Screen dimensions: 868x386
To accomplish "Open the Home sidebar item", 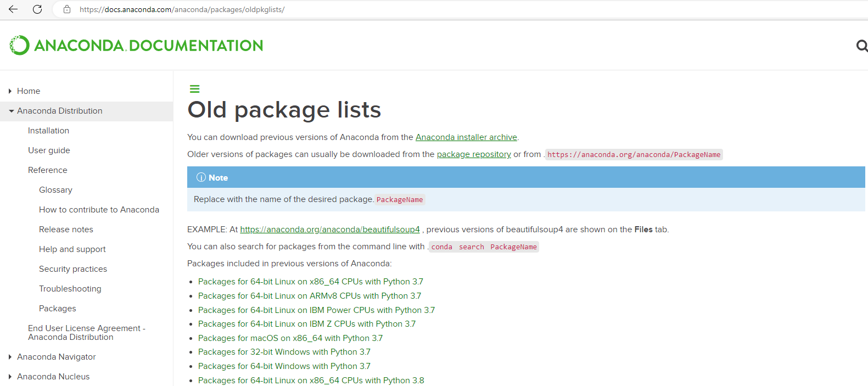I will (29, 91).
